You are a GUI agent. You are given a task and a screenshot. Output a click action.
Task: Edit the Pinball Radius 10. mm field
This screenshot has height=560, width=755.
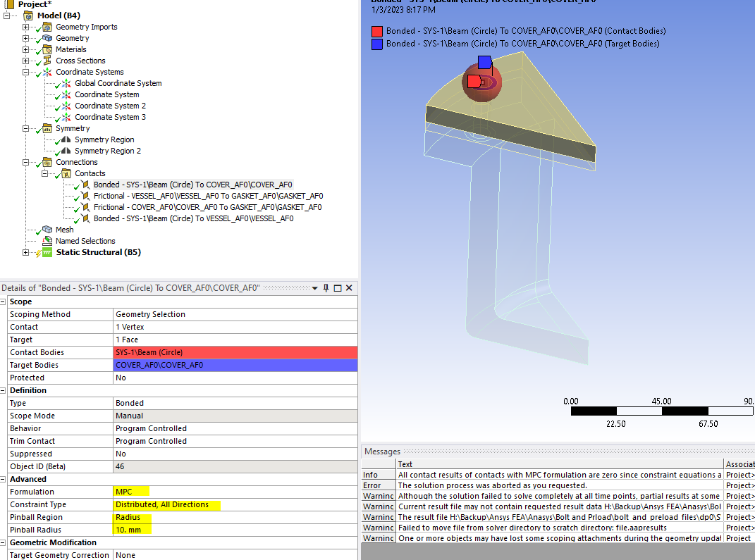tap(235, 530)
